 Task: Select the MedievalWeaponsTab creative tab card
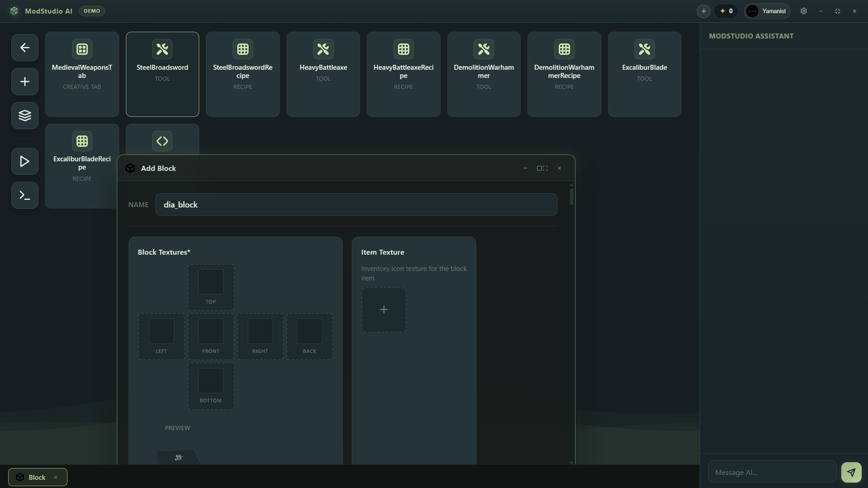pos(82,74)
